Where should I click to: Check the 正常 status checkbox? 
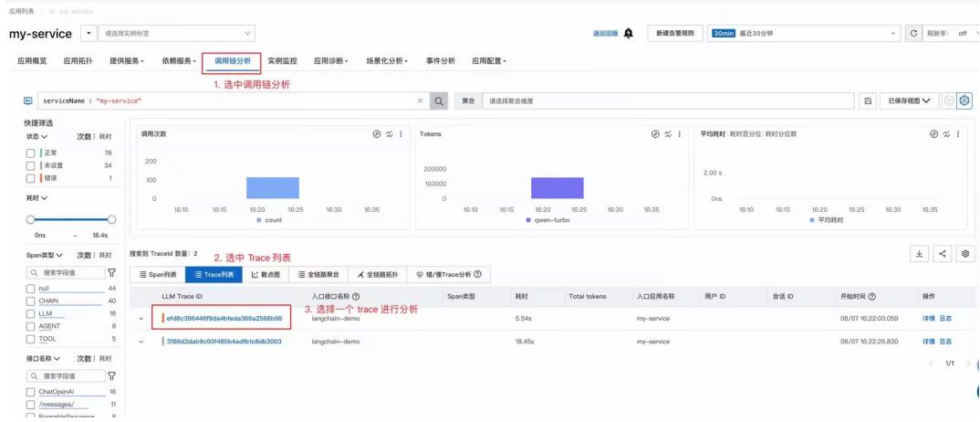31,153
